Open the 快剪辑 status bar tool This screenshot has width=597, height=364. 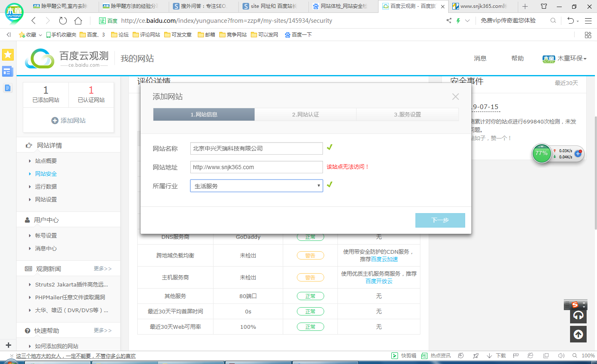[404, 356]
